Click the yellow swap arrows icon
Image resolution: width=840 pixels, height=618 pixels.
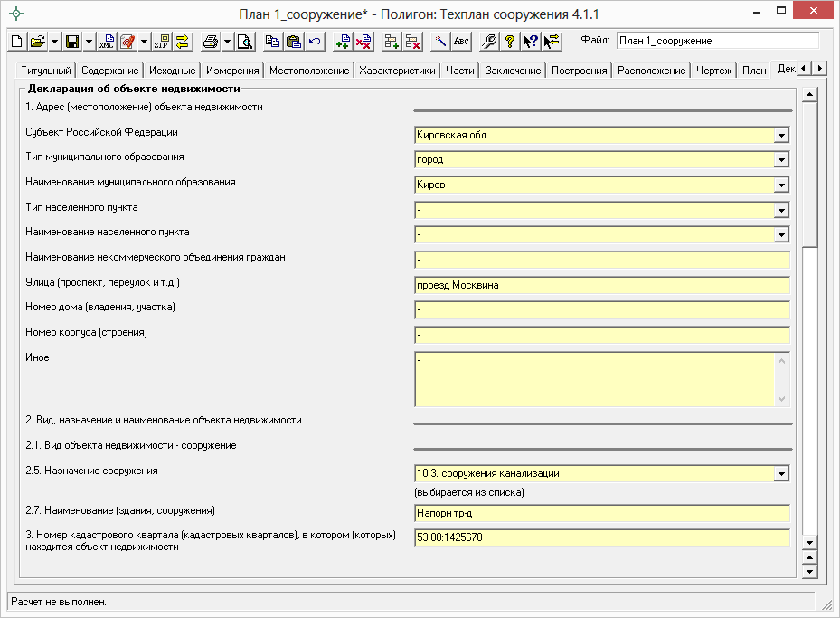[183, 42]
